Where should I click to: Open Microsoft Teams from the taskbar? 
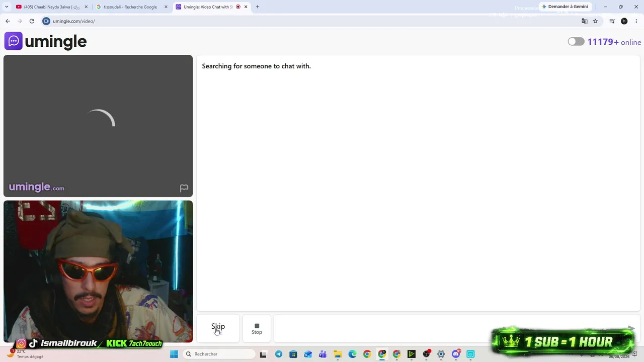[x=323, y=354]
